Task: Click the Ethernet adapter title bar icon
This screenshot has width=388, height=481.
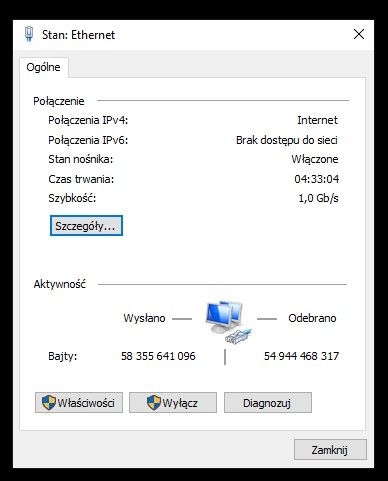Action: pyautogui.click(x=29, y=34)
